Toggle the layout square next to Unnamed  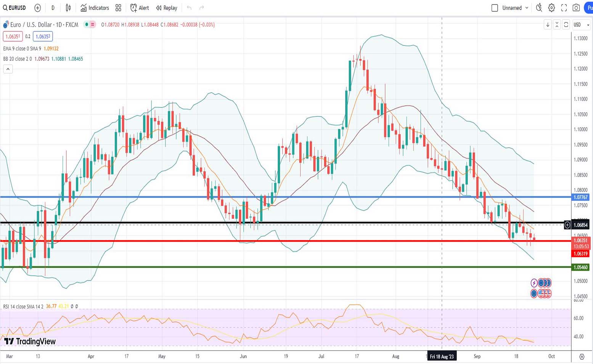[495, 8]
